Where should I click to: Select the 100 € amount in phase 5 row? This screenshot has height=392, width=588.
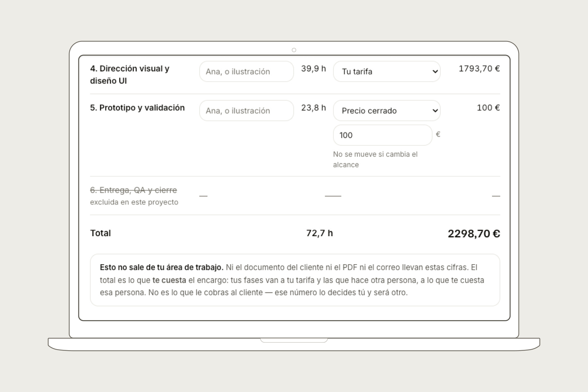488,108
